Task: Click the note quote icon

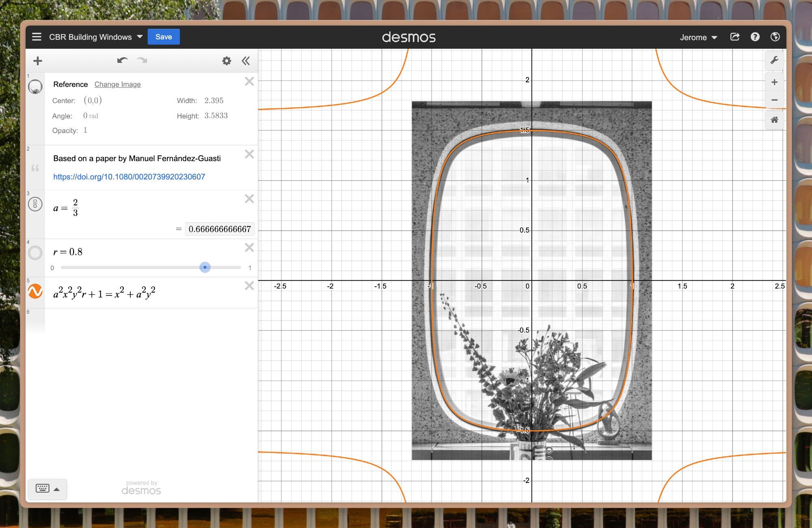Action: pyautogui.click(x=35, y=168)
